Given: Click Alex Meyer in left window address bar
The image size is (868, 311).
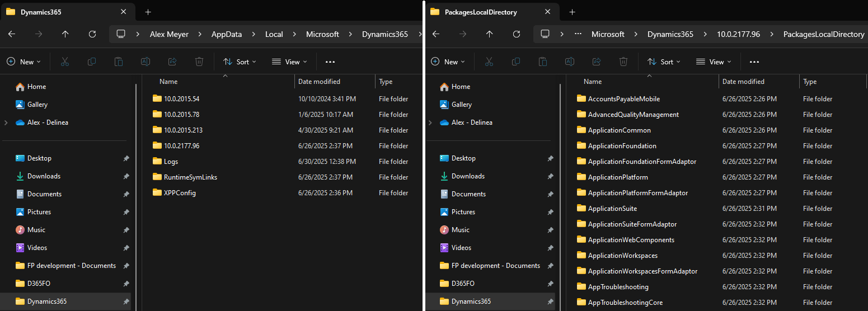Looking at the screenshot, I should coord(169,34).
